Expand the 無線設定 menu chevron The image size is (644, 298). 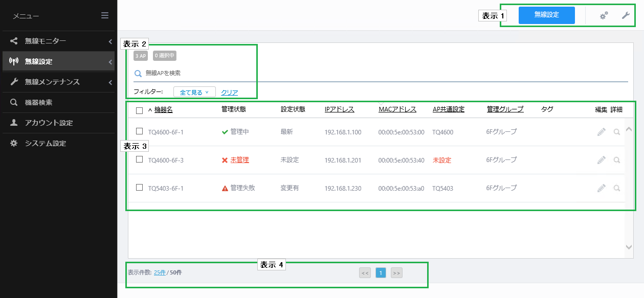coord(110,62)
